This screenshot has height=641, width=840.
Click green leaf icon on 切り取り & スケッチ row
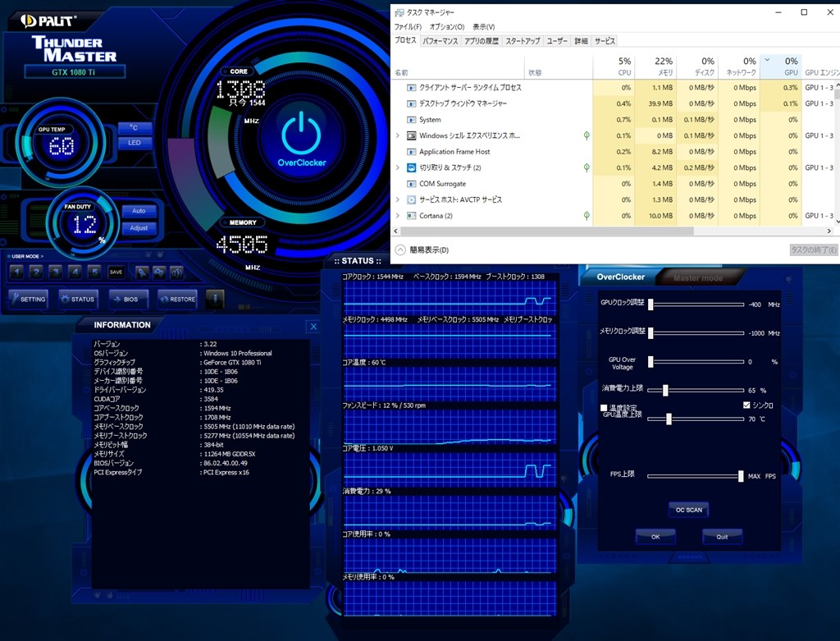point(587,167)
